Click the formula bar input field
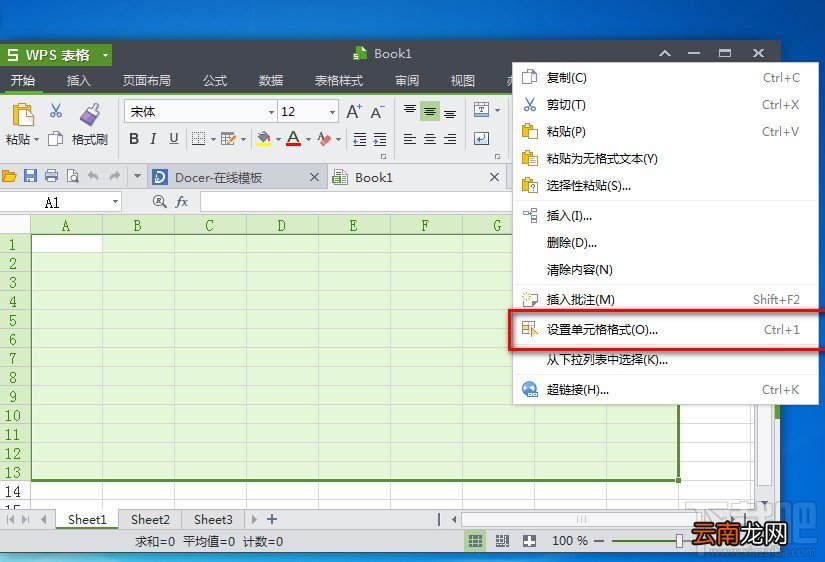Image resolution: width=825 pixels, height=562 pixels. coord(356,202)
